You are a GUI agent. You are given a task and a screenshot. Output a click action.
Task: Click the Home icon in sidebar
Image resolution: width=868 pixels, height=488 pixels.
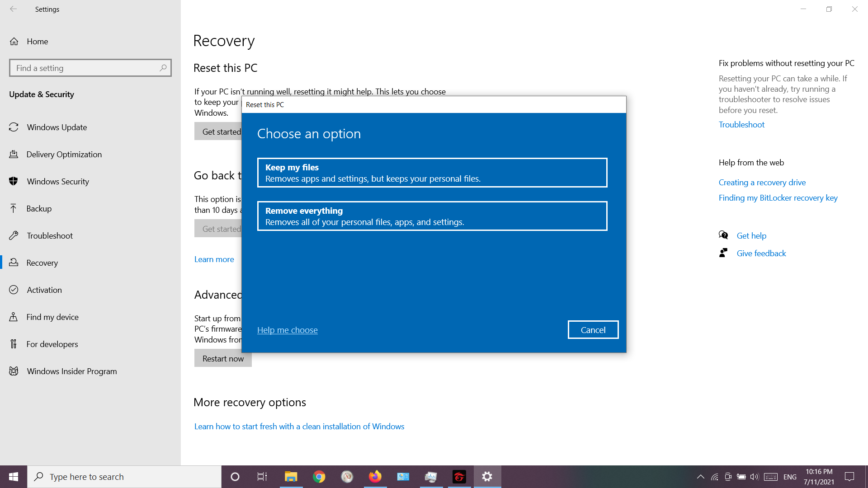[14, 42]
